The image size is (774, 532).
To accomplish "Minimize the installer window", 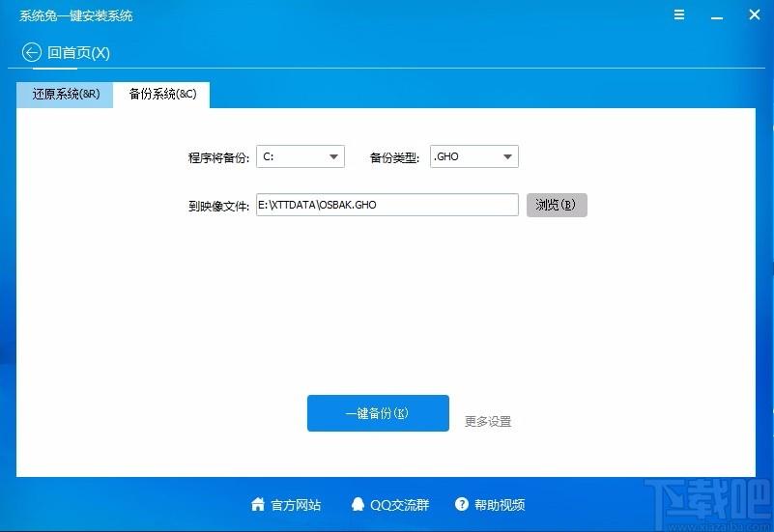I will pyautogui.click(x=717, y=17).
